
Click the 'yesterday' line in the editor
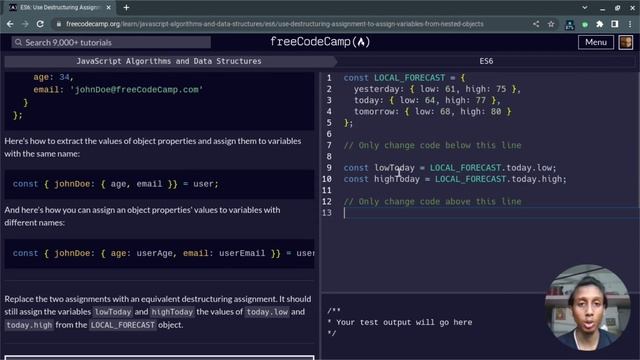point(437,89)
